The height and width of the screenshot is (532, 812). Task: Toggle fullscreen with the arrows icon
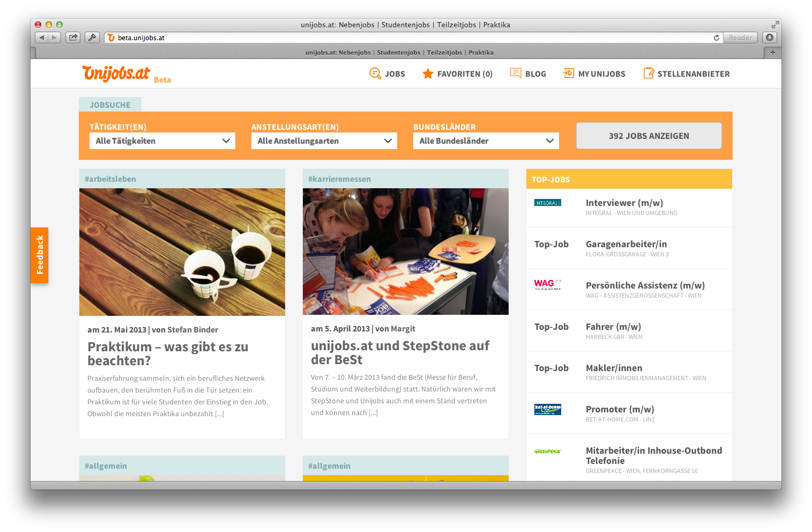(x=775, y=25)
